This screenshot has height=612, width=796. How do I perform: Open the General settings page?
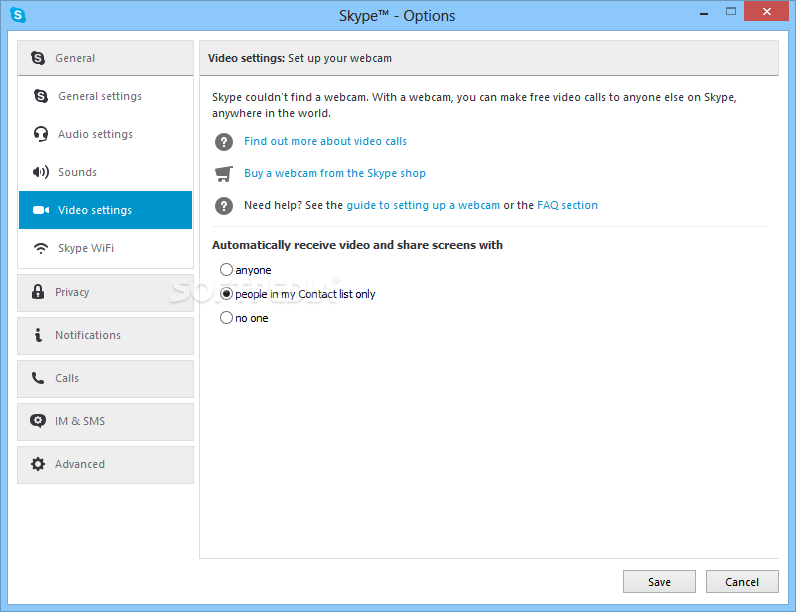pos(106,96)
